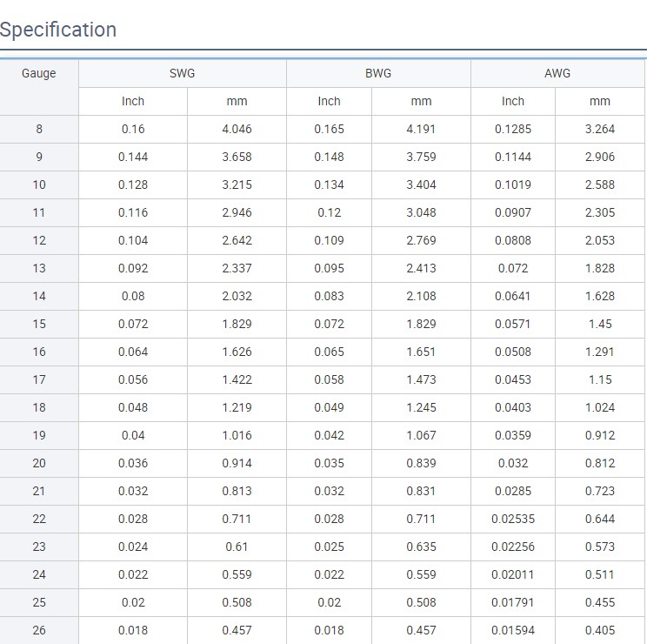
Task: Click the Gauge column header
Action: point(38,73)
